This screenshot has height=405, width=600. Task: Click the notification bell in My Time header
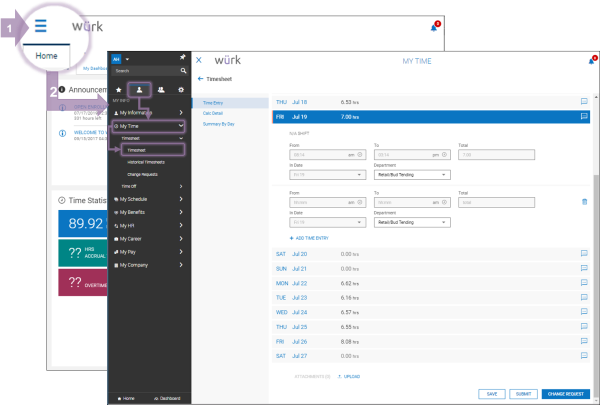coord(592,60)
